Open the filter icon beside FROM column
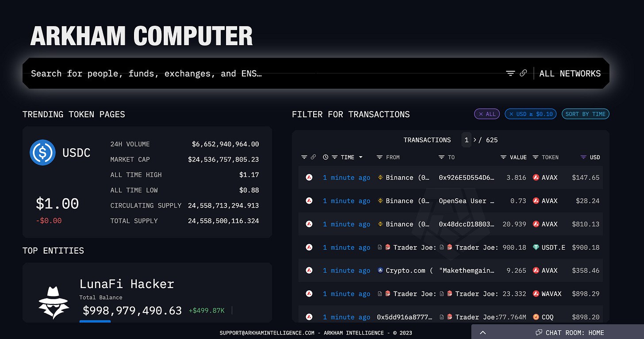 [x=379, y=157]
